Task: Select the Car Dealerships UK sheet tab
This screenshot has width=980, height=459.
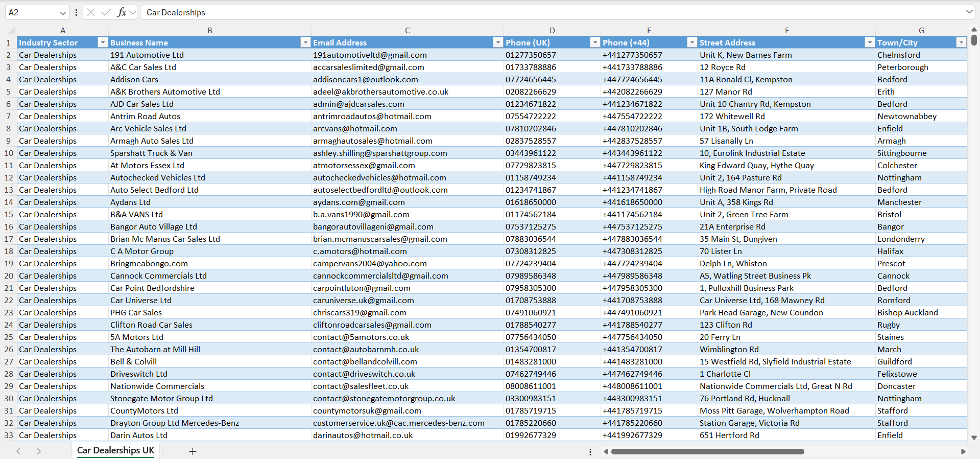Action: (x=116, y=450)
